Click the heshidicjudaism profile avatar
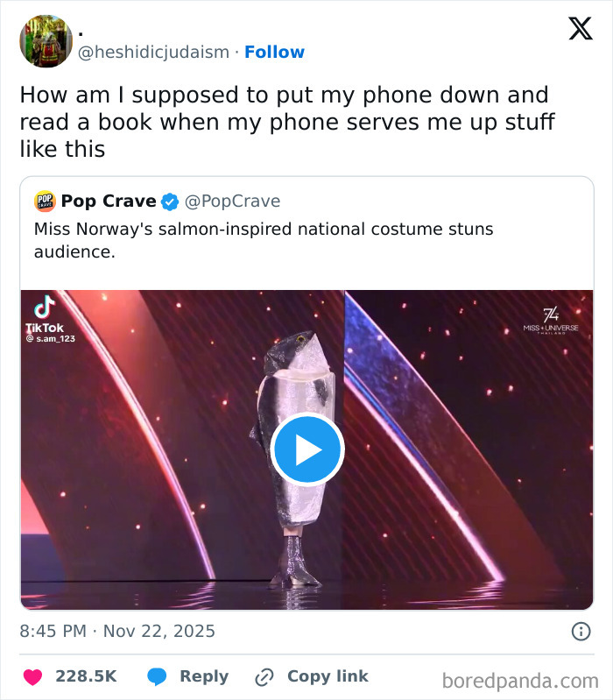 (x=46, y=40)
